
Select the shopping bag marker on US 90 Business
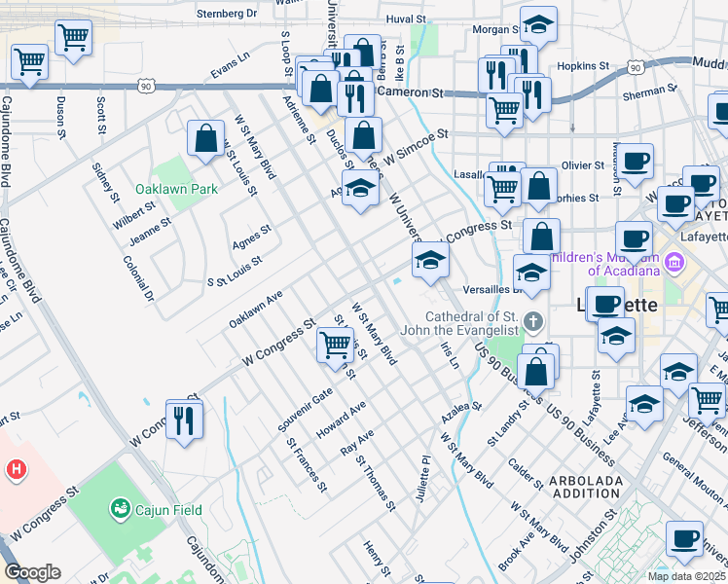click(536, 374)
